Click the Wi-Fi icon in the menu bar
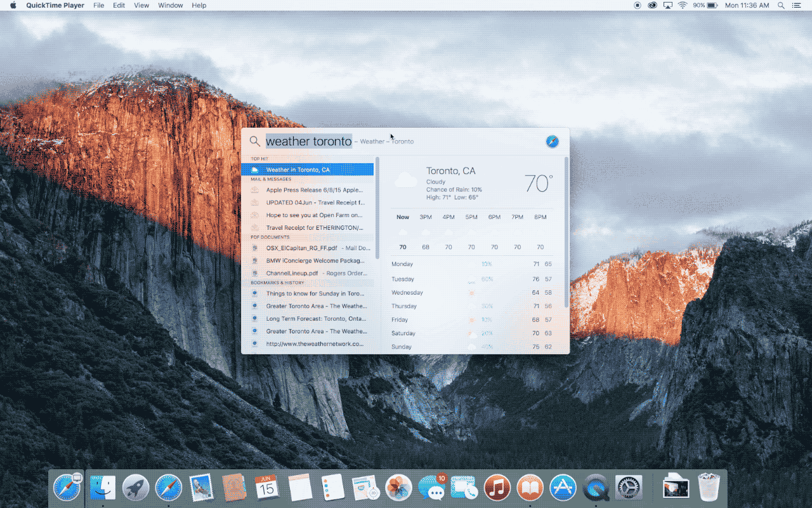The image size is (812, 508). [x=682, y=6]
